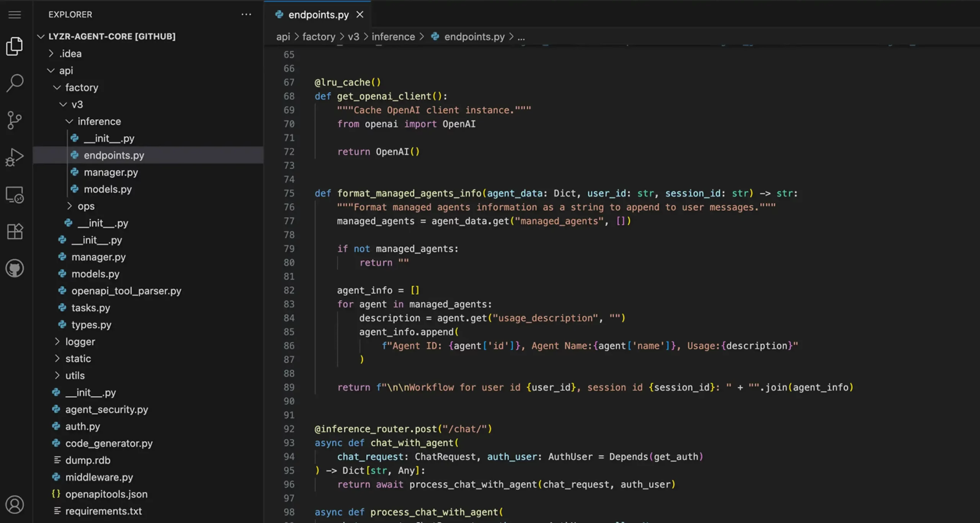This screenshot has height=523, width=980.
Task: Open the Accounts icon at bottom
Action: [15, 505]
